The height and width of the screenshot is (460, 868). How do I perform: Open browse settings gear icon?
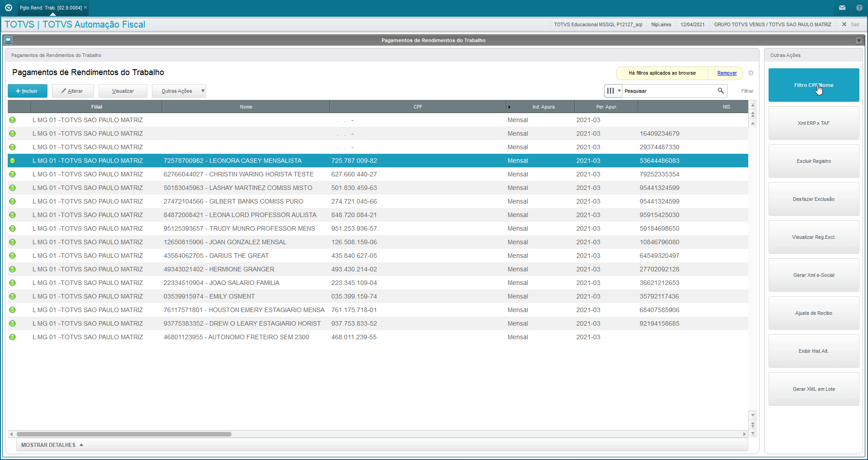pos(751,73)
